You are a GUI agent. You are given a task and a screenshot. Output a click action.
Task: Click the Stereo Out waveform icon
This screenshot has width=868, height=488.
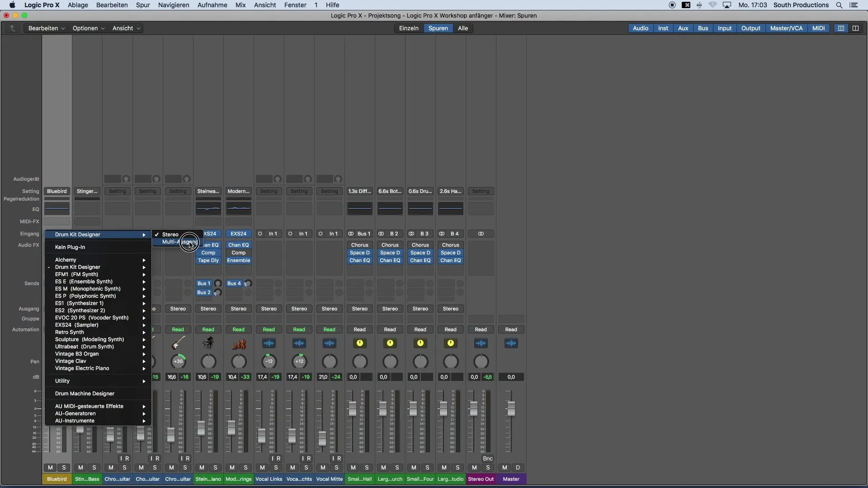point(481,343)
